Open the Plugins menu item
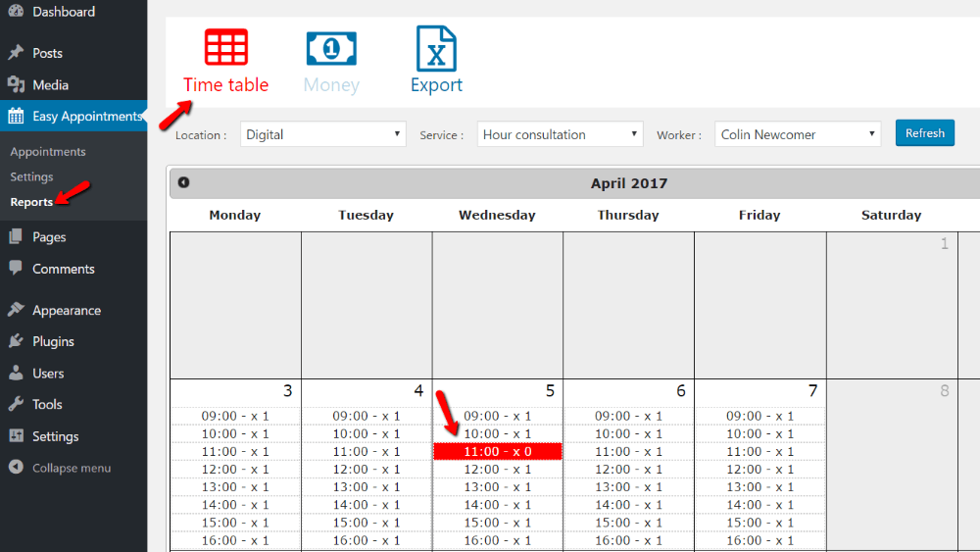Image resolution: width=980 pixels, height=552 pixels. 53,341
